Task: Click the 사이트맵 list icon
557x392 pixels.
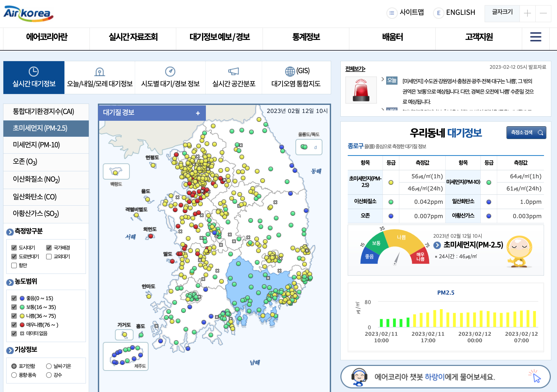Action: [x=391, y=13]
